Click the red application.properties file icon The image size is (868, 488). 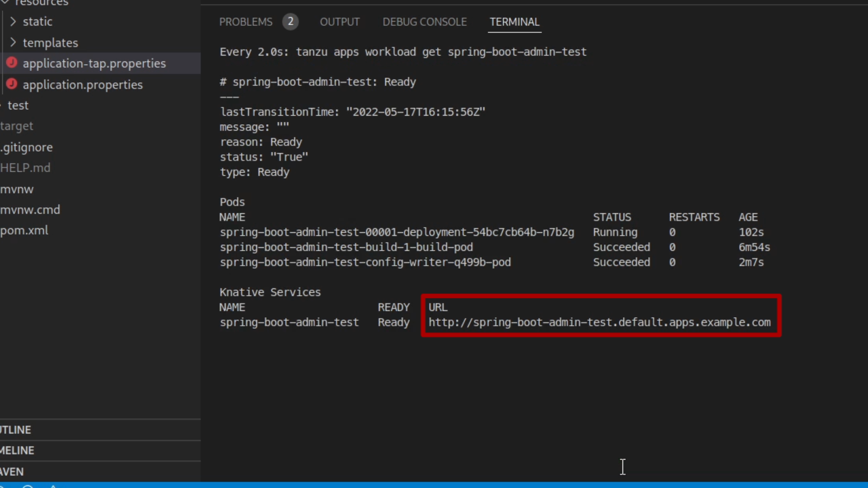coord(12,84)
